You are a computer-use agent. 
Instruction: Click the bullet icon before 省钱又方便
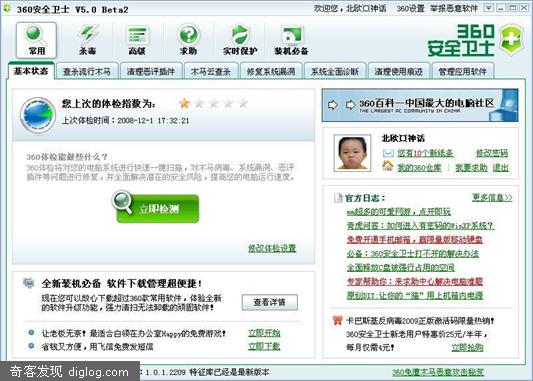31,346
